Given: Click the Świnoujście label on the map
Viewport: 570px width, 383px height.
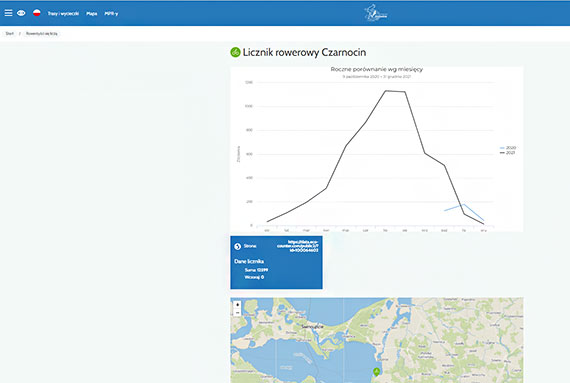Looking at the screenshot, I should (312, 326).
